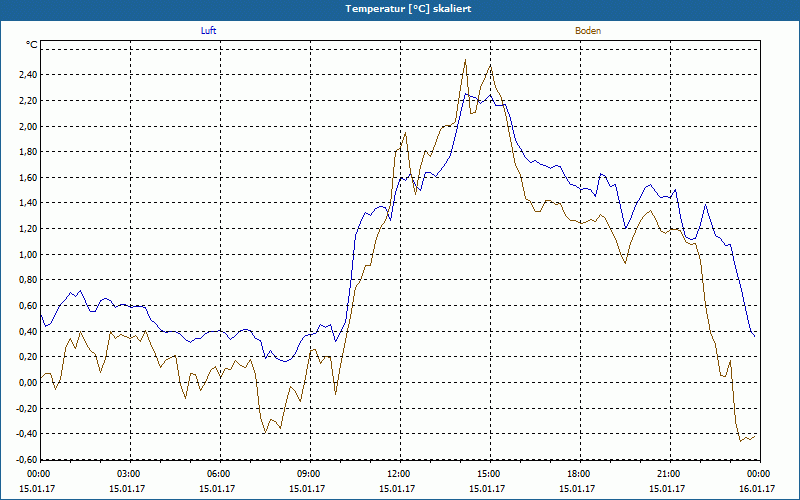The width and height of the screenshot is (800, 500).
Task: Click the 06:00 time axis label
Action: click(217, 474)
